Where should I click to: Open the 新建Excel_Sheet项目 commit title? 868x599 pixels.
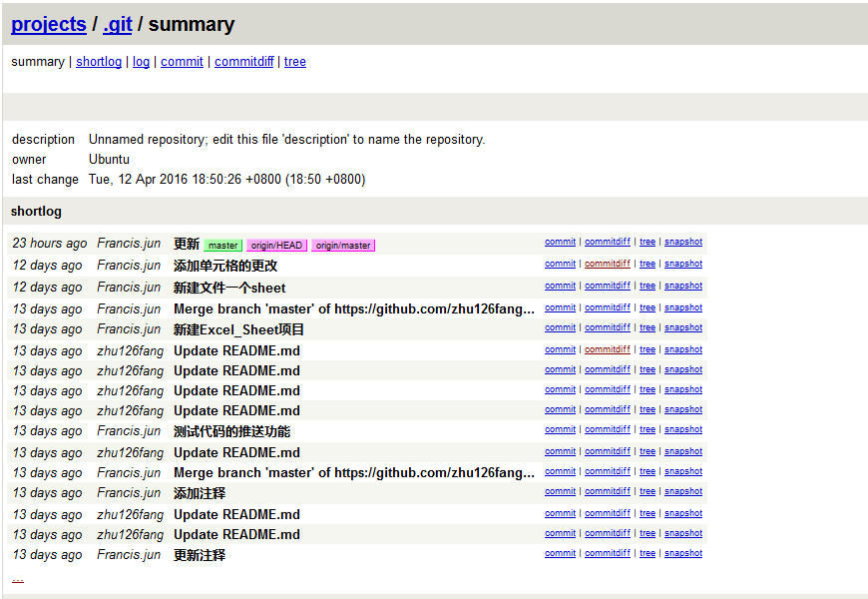pyautogui.click(x=238, y=329)
